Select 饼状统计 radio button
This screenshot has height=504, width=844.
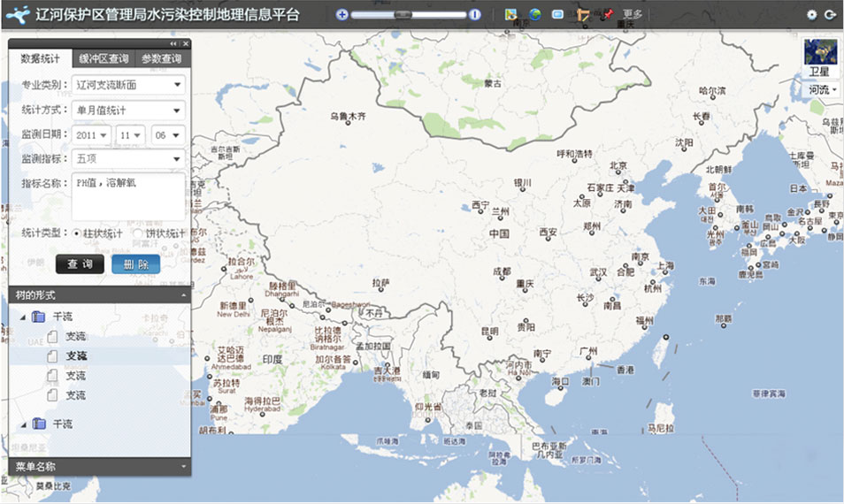(x=137, y=233)
